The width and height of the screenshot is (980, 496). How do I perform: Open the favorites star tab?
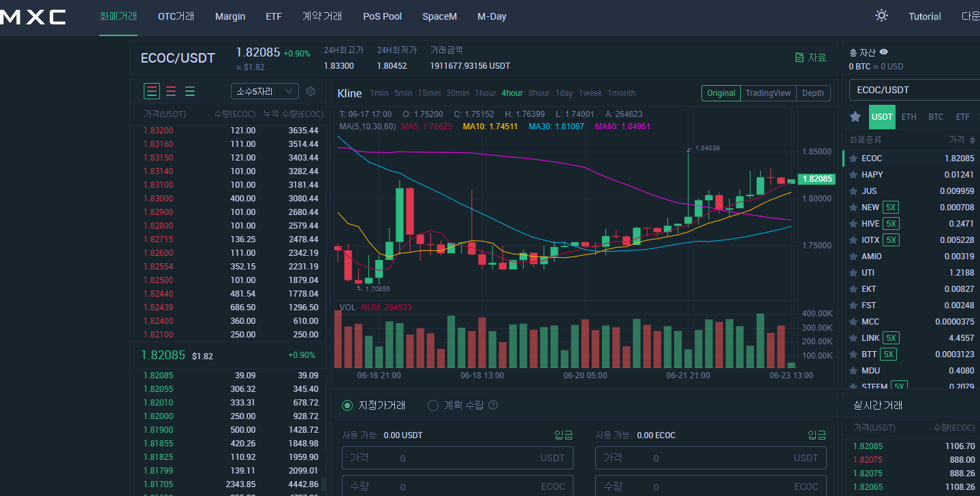[x=855, y=117]
